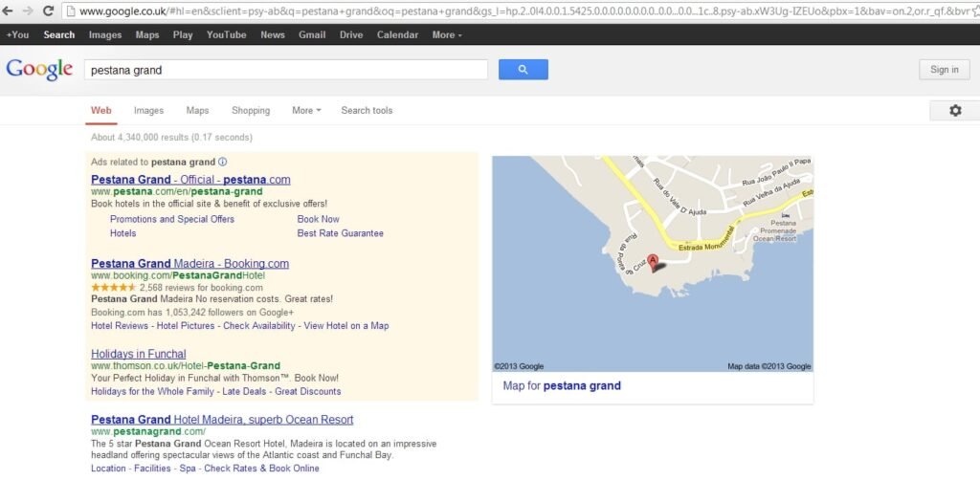
Task: Click the Best Rate Guarantee sitelink
Action: coord(340,233)
